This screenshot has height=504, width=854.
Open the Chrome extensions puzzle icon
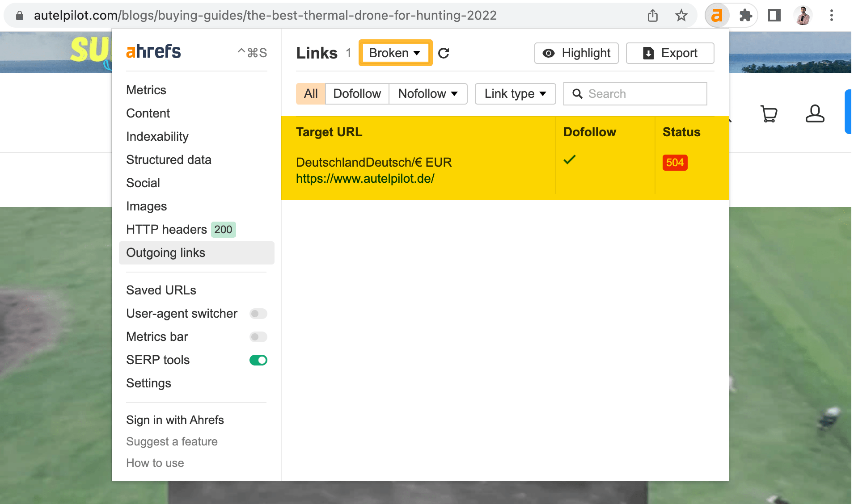coord(745,15)
